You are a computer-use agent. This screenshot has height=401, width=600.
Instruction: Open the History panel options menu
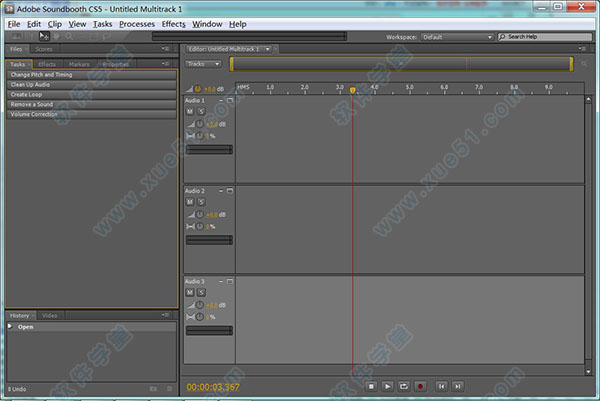click(165, 315)
